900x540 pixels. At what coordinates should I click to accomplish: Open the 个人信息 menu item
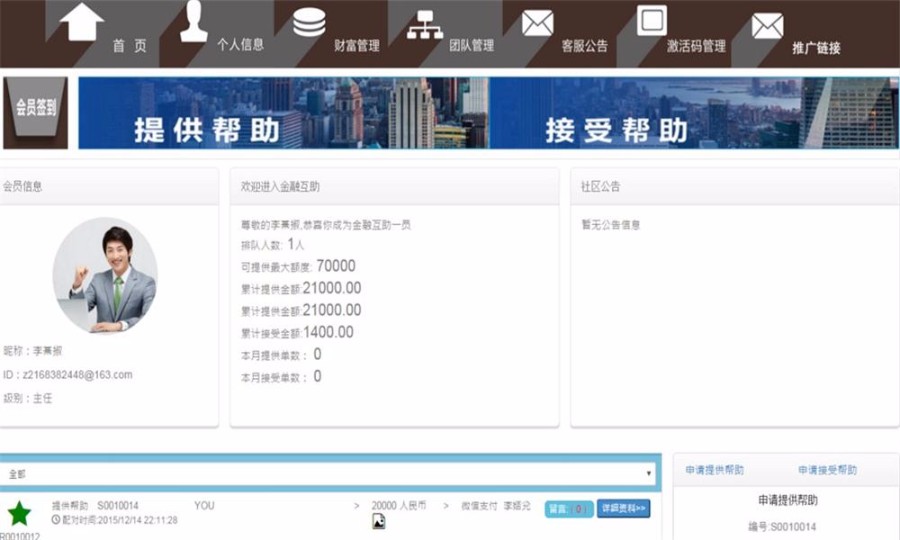240,44
